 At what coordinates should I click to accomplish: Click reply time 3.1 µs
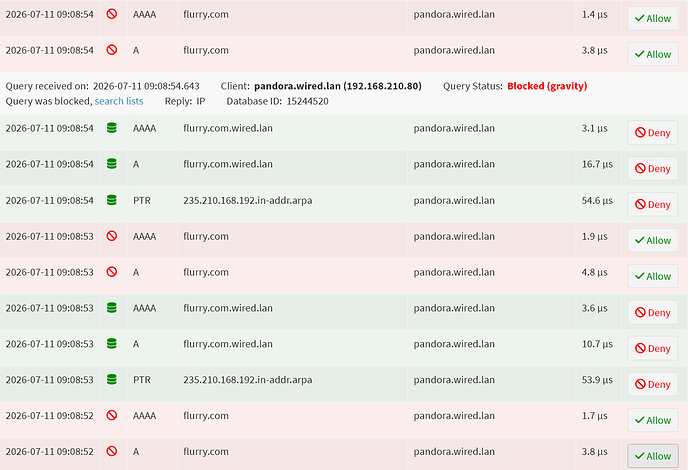(x=595, y=128)
